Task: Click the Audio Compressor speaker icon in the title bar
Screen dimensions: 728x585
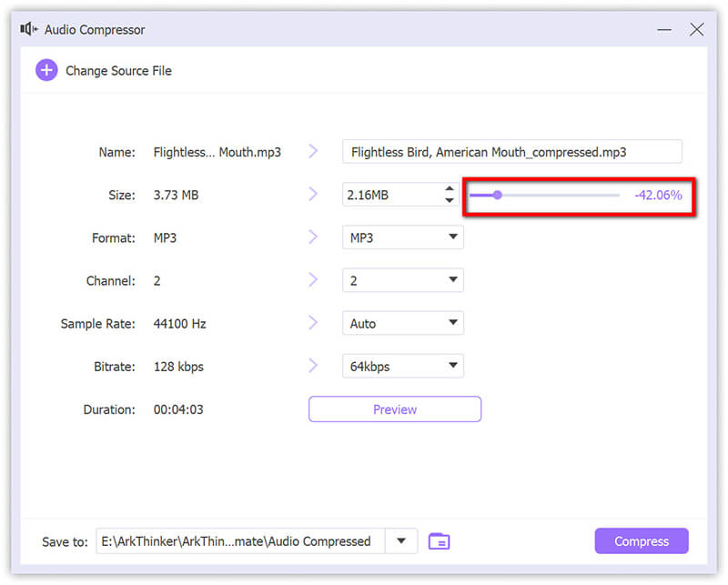Action: click(29, 29)
